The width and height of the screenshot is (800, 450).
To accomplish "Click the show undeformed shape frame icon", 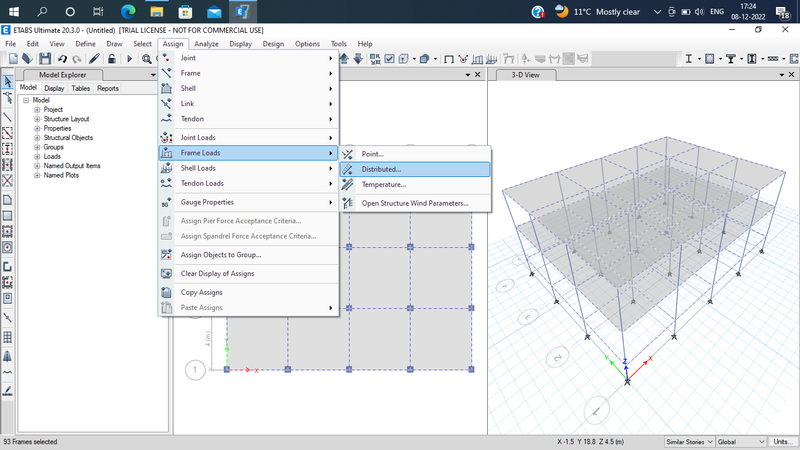I will pyautogui.click(x=448, y=59).
